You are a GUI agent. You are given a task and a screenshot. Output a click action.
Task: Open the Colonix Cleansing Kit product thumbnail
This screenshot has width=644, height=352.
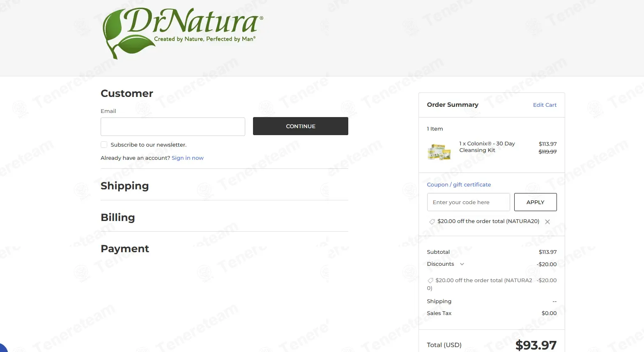coord(439,152)
